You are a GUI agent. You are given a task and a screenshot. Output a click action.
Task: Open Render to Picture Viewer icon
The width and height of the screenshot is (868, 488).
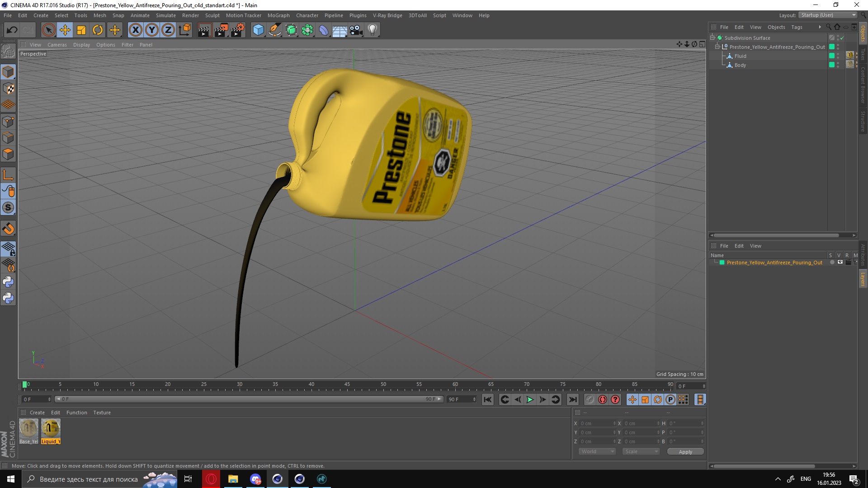tap(221, 30)
